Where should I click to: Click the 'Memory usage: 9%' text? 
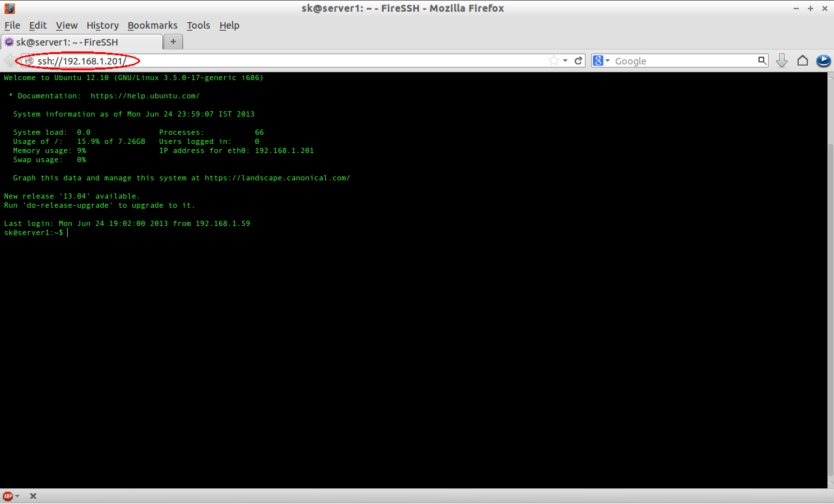coord(50,150)
